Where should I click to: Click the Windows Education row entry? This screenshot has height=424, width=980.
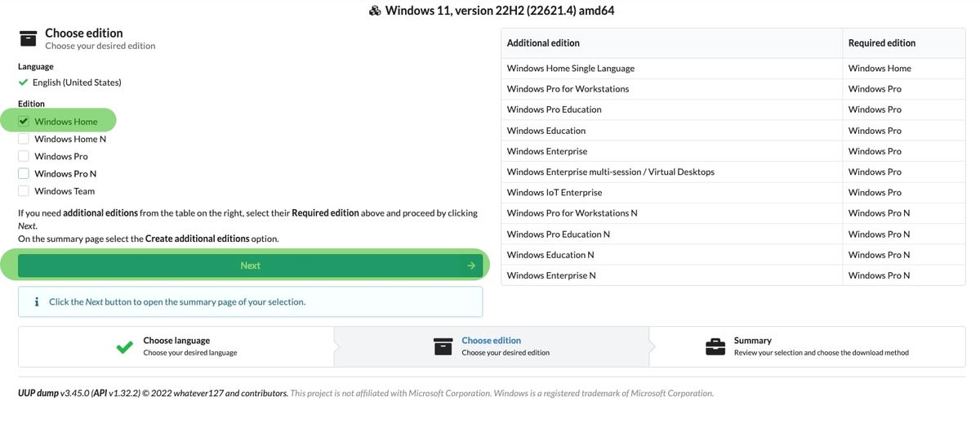(x=671, y=131)
